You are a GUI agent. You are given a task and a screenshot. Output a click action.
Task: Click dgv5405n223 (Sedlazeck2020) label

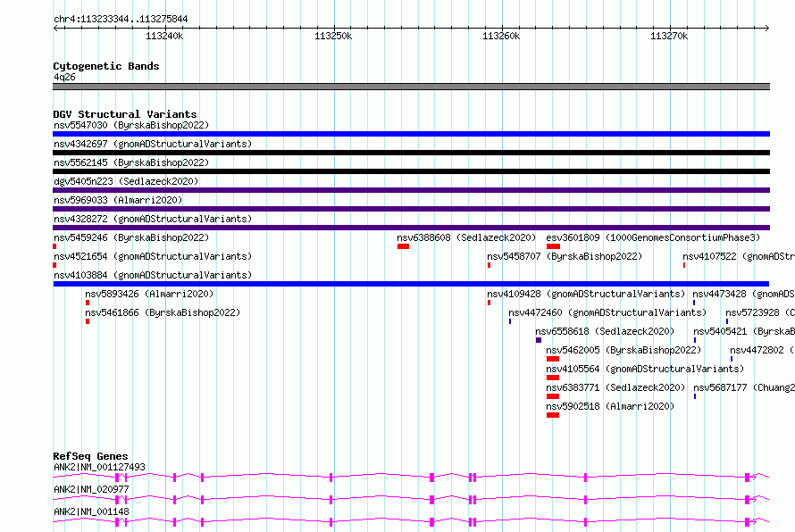click(x=126, y=181)
